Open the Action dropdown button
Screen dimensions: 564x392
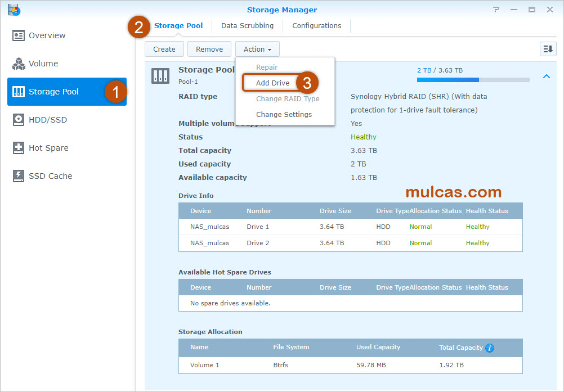257,49
